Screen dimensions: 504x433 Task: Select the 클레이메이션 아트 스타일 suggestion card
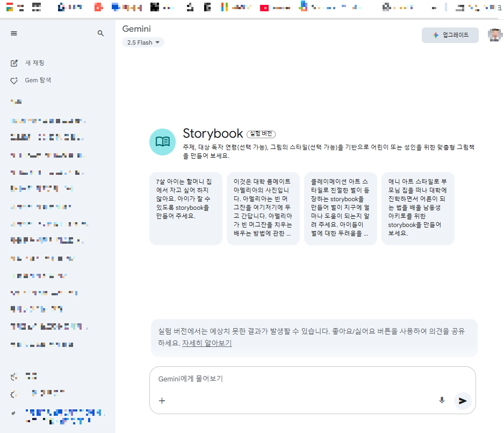341,209
